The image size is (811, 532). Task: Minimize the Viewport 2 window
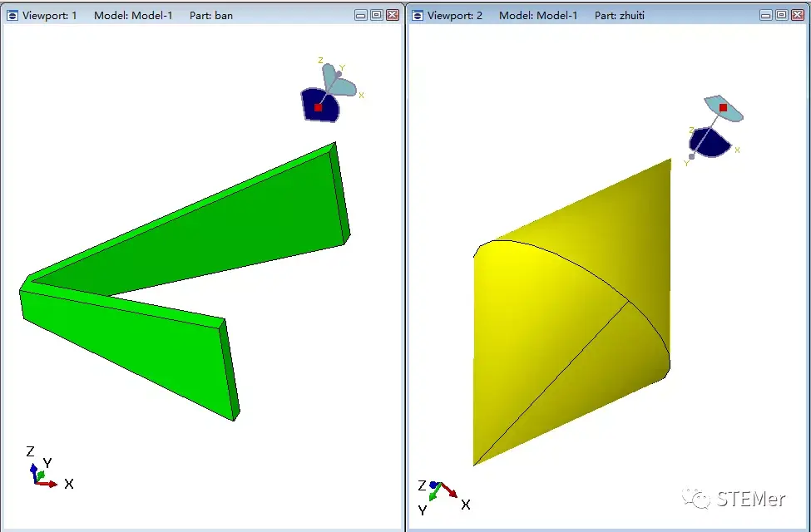point(766,16)
